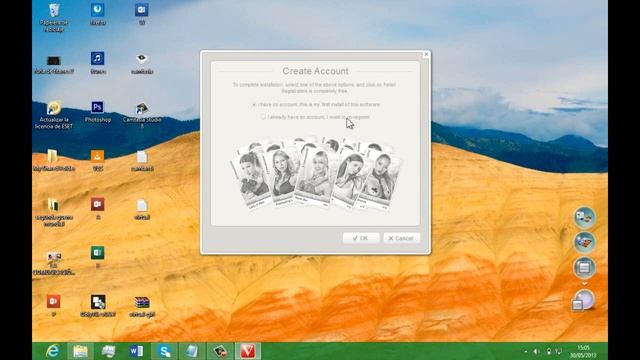Switch to the red V app on taskbar
Screen dimensions: 640x360
click(248, 351)
